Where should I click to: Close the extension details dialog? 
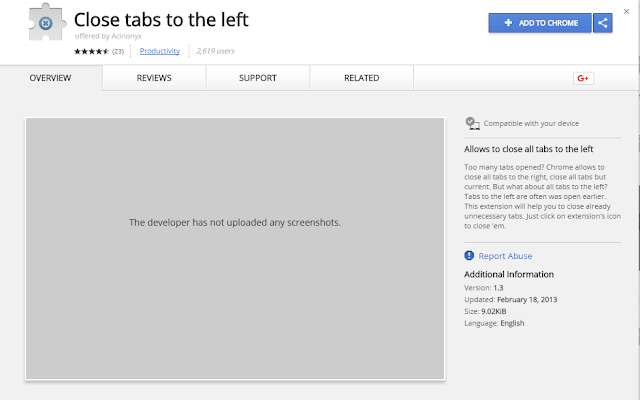pyautogui.click(x=627, y=11)
